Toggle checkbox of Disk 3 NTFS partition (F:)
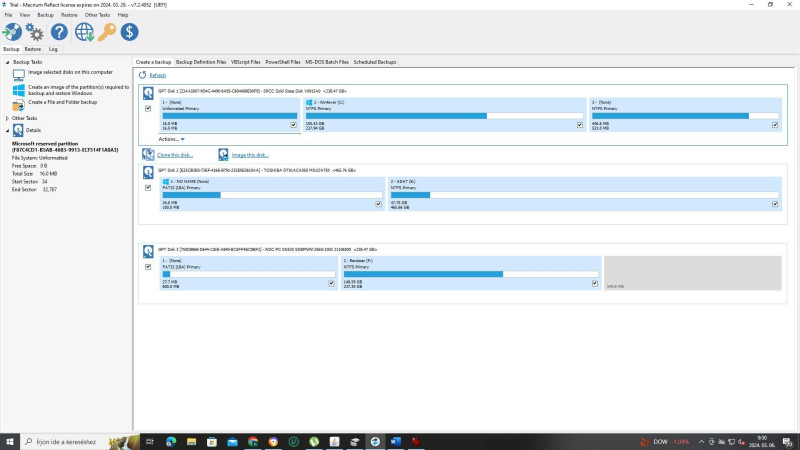This screenshot has width=800, height=450. (x=595, y=283)
